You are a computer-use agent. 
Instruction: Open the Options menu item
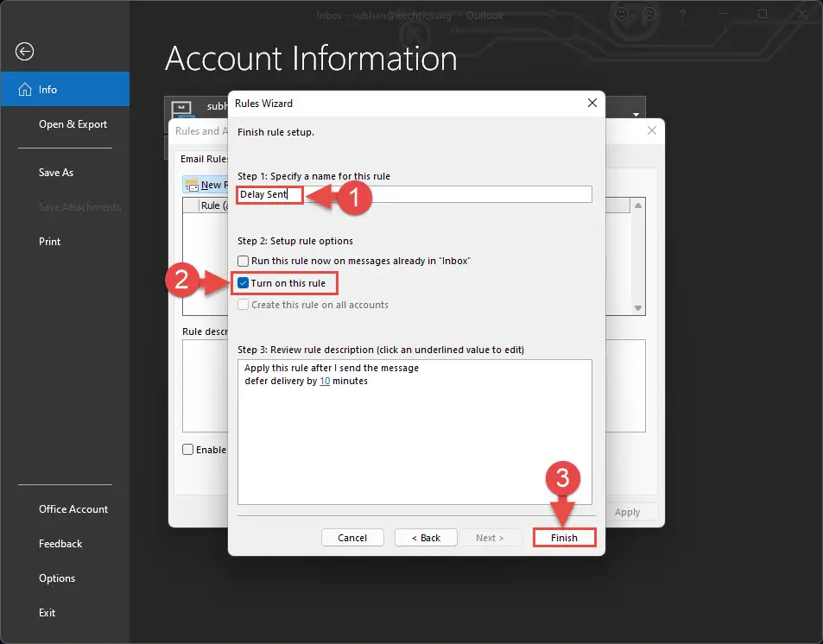pos(57,578)
